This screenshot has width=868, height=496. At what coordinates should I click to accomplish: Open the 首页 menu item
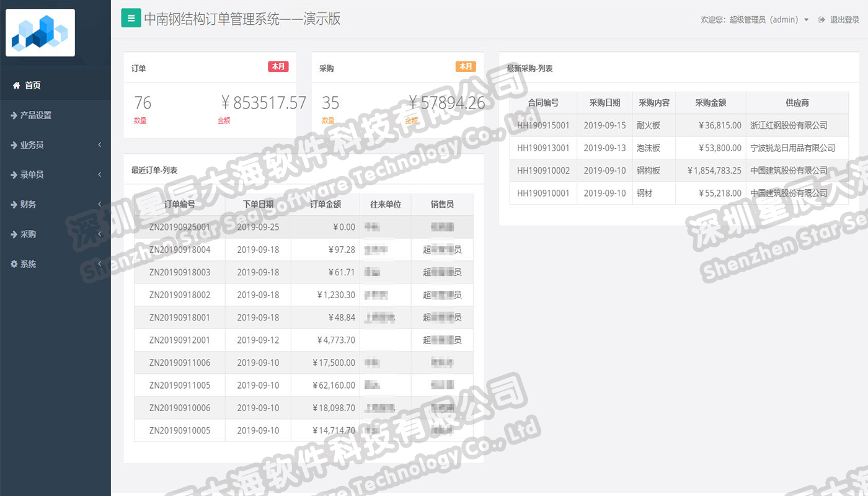(x=55, y=86)
